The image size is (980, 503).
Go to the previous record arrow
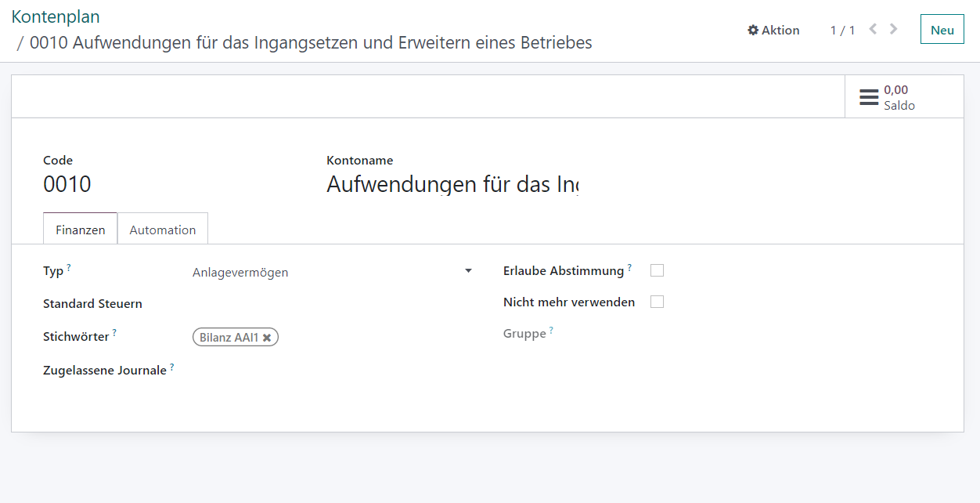873,29
